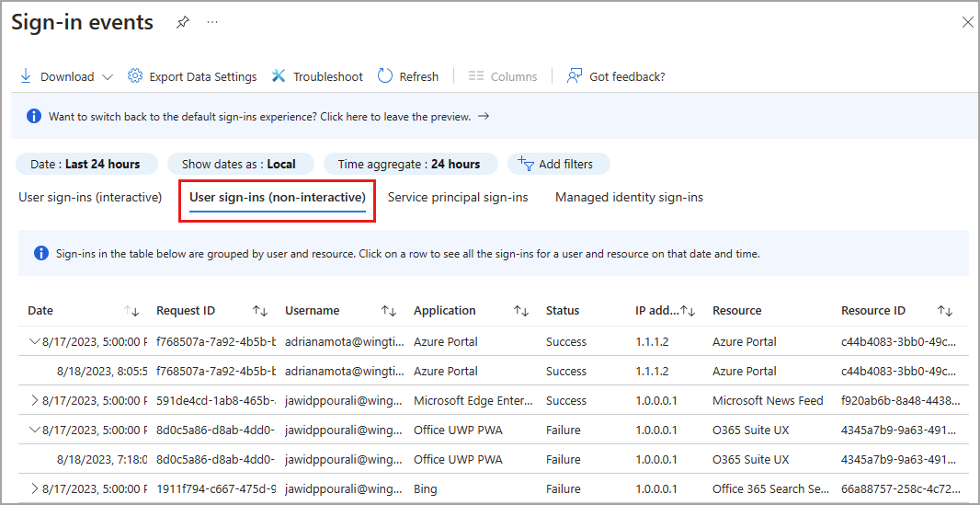
Task: Sort by Request ID column arrows
Action: pyautogui.click(x=259, y=311)
